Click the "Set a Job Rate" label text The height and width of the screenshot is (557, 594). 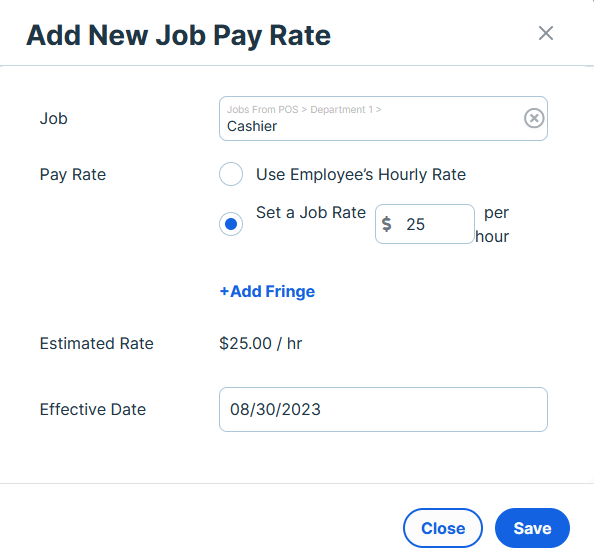311,212
